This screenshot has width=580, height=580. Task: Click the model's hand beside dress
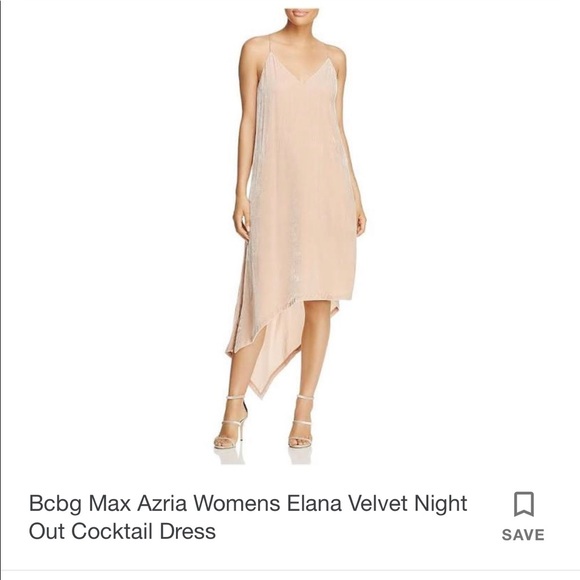(x=240, y=225)
